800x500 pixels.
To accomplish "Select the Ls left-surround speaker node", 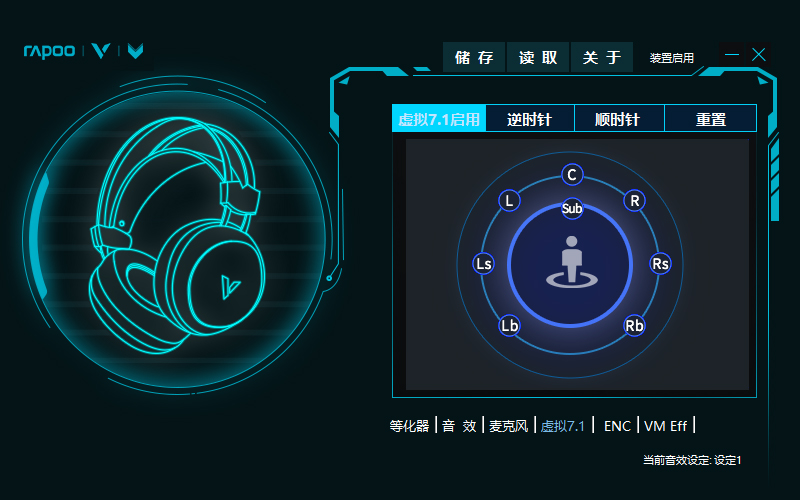I will click(483, 263).
